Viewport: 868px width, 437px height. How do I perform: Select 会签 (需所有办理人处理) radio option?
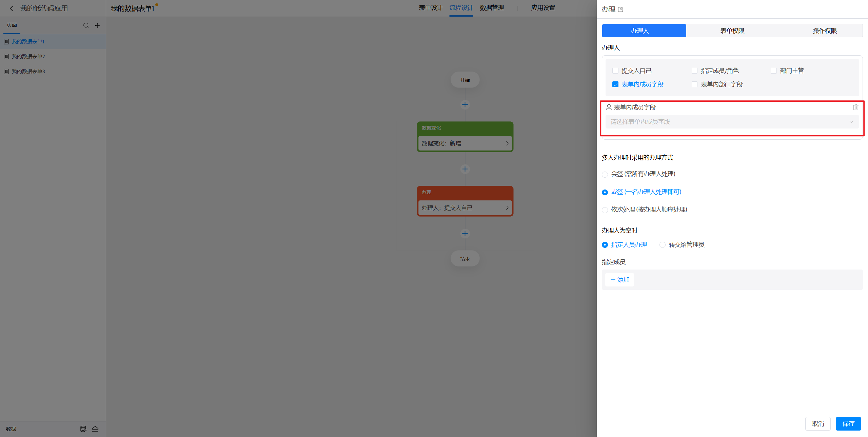point(605,175)
